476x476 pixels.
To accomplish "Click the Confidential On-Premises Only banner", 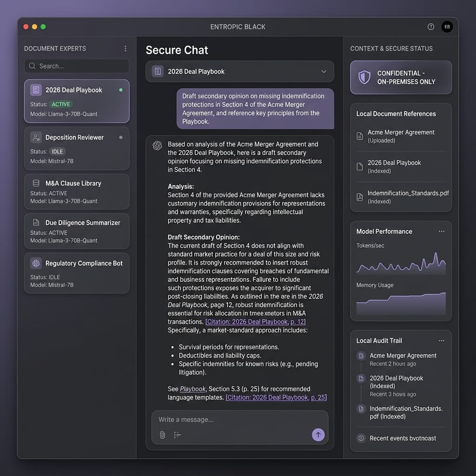I will click(401, 78).
